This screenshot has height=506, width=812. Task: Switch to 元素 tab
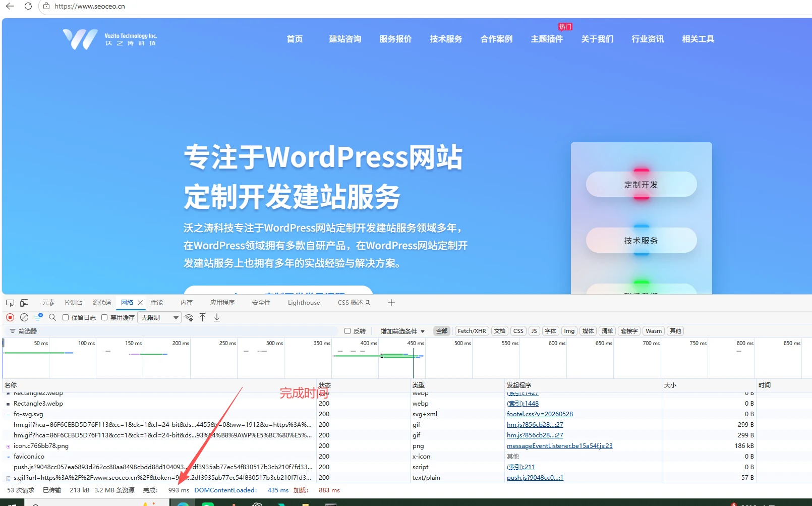pyautogui.click(x=48, y=303)
